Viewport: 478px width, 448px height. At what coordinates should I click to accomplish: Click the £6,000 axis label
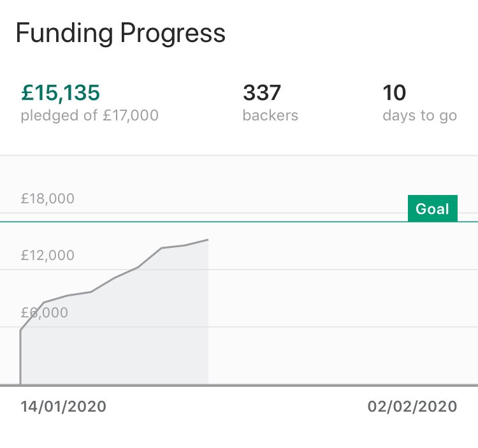point(45,313)
